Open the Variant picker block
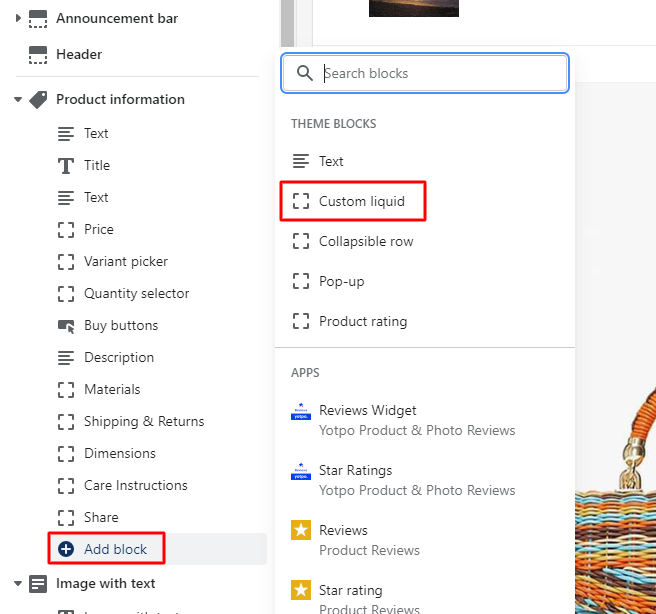The height and width of the screenshot is (614, 656). pyautogui.click(x=125, y=261)
